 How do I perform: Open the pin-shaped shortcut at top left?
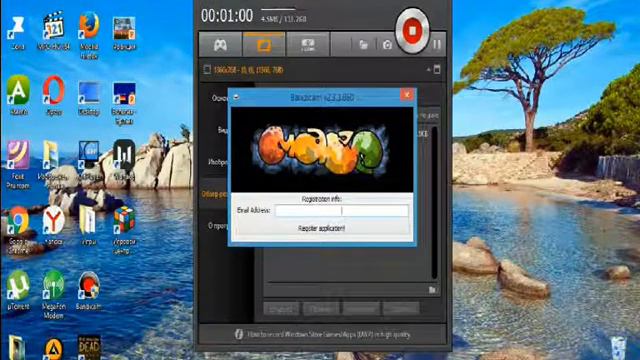[17, 33]
